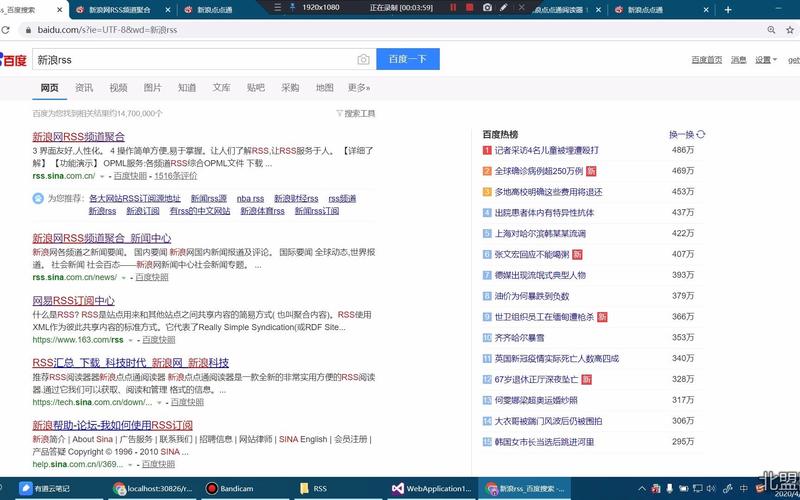Click the 中 input method indicator
This screenshot has height=500, width=800.
743,489
